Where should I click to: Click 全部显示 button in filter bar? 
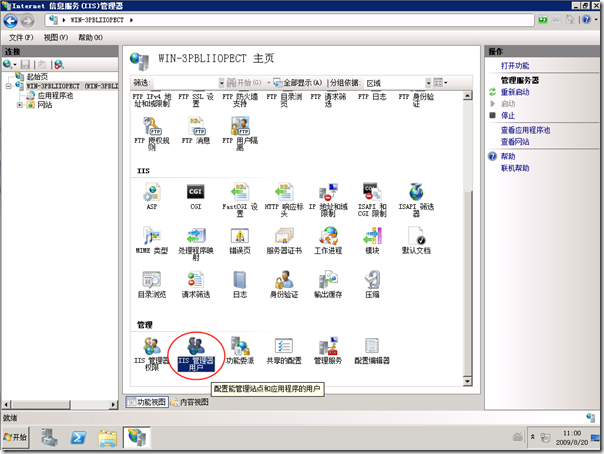[297, 82]
